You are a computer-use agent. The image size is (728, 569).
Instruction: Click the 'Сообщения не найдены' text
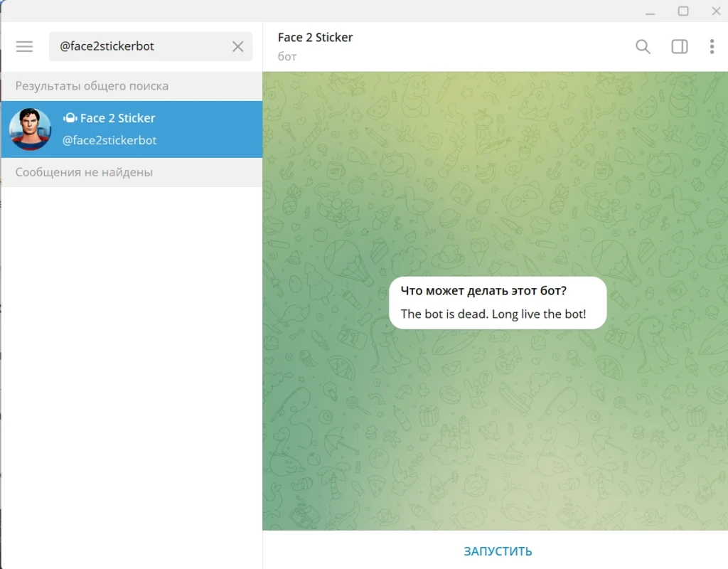click(84, 172)
